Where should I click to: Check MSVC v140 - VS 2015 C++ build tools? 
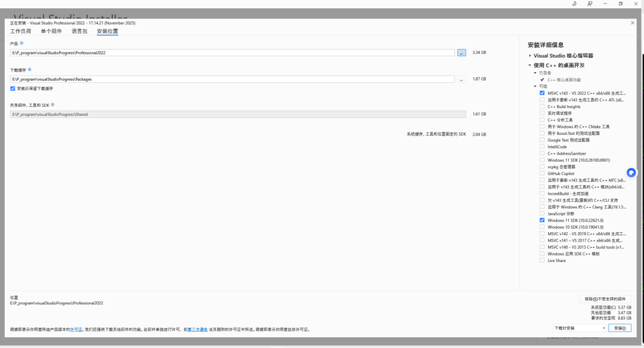coord(542,247)
